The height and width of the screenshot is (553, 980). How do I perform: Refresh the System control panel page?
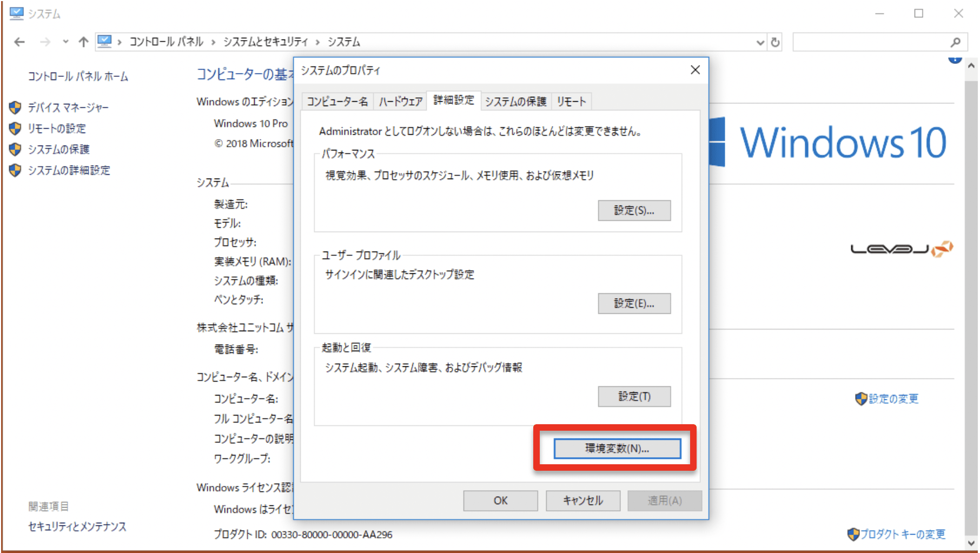point(776,42)
